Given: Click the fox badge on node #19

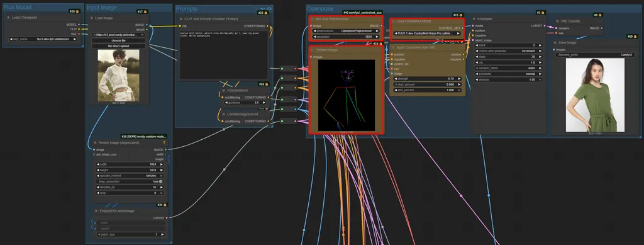Looking at the screenshot, I should [x=380, y=43].
